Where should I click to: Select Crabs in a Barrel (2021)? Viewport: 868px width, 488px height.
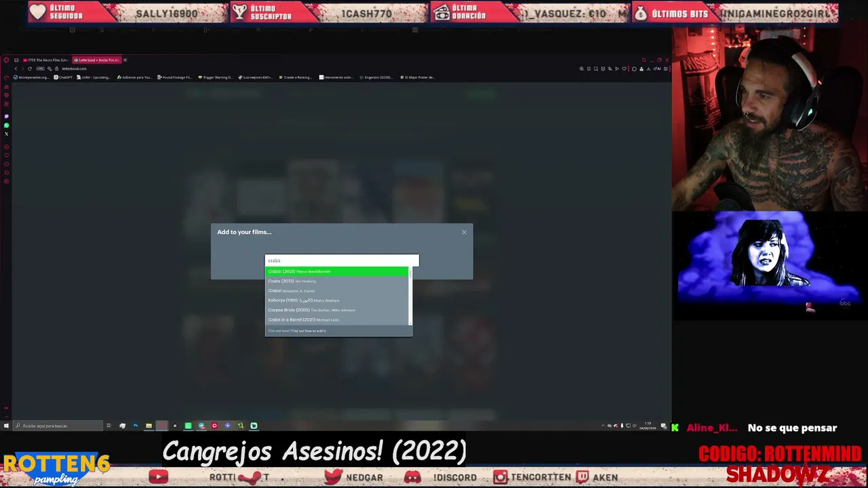coord(337,319)
